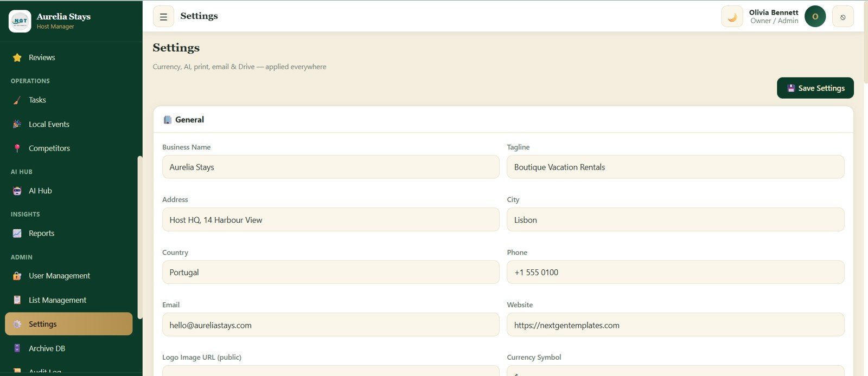Open Reviews in the sidebar
This screenshot has height=376, width=868.
point(69,57)
